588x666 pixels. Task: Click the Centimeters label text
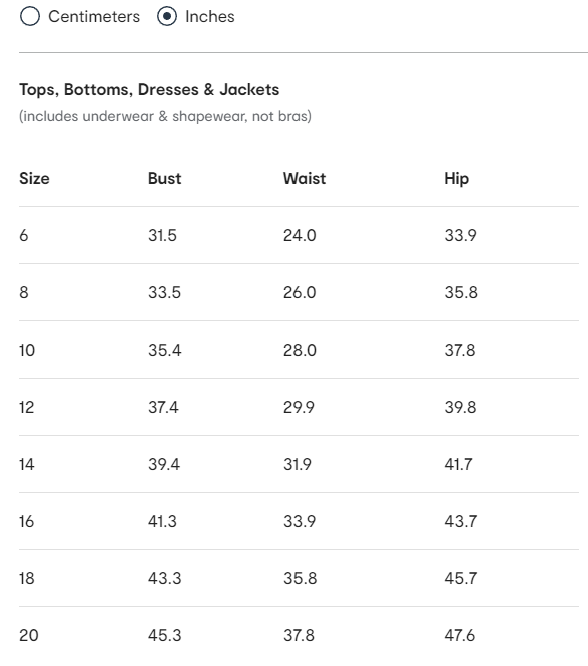[94, 17]
